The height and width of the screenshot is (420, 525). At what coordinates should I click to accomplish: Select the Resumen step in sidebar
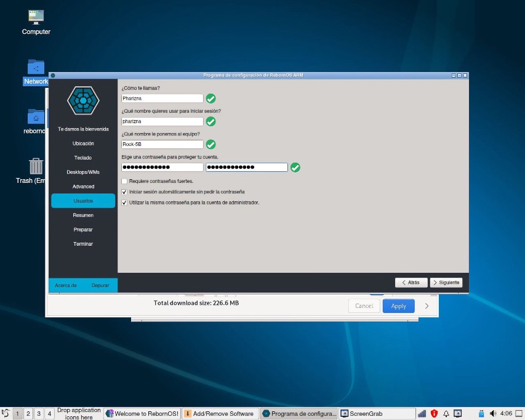[83, 215]
